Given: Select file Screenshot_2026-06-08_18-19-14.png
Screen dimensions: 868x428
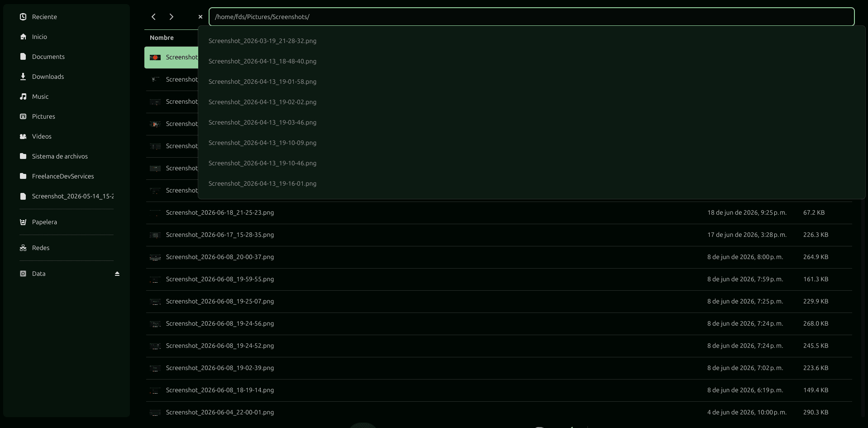Looking at the screenshot, I should pyautogui.click(x=499, y=390).
